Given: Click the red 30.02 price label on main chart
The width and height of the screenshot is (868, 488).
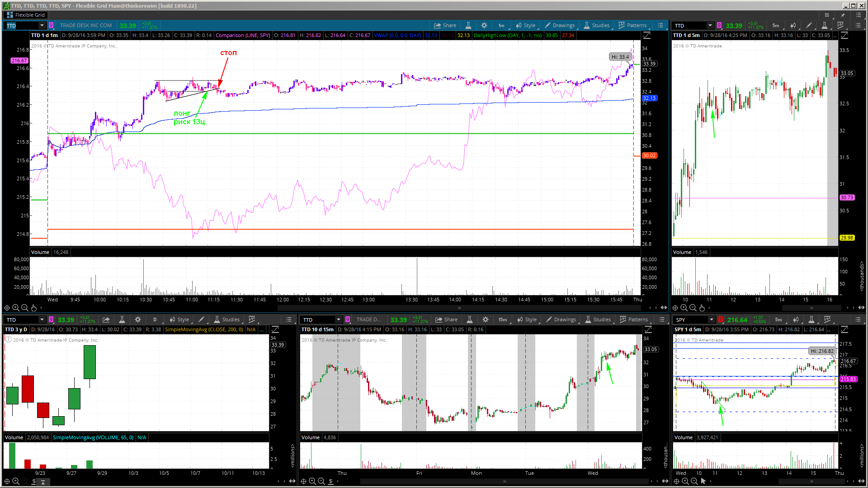Looking at the screenshot, I should [649, 155].
